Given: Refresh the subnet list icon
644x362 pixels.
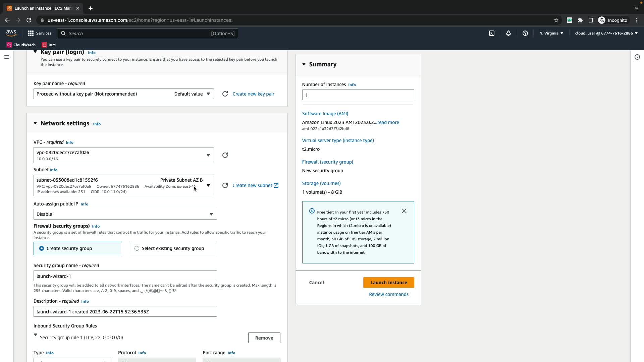Looking at the screenshot, I should click(225, 185).
